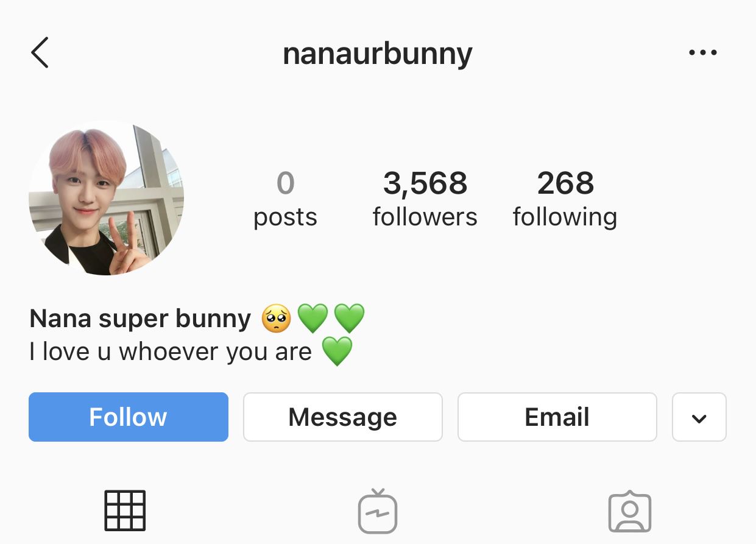Switch to the posts grid view tab
The height and width of the screenshot is (544, 756).
tap(125, 510)
